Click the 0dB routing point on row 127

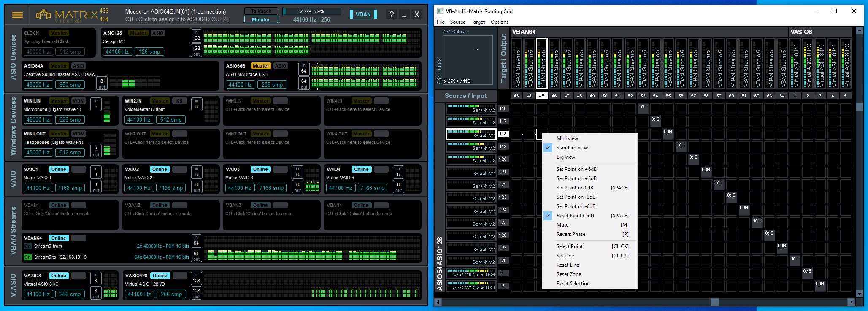(x=782, y=248)
